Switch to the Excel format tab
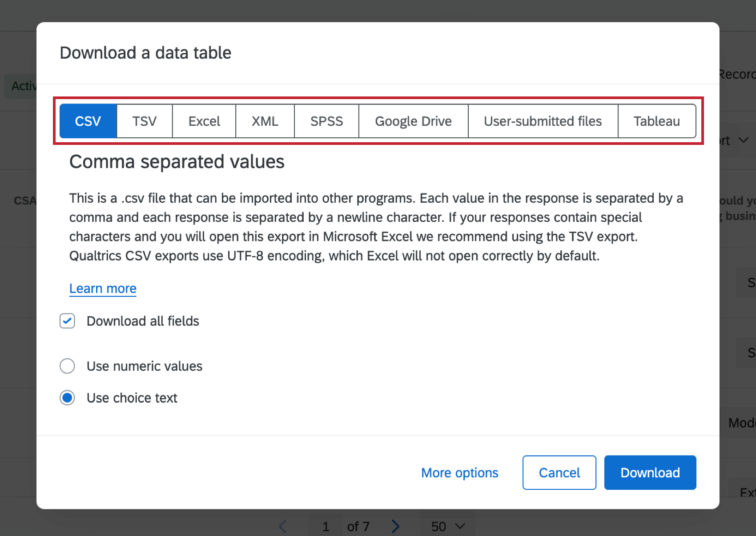756x536 pixels. click(x=204, y=121)
